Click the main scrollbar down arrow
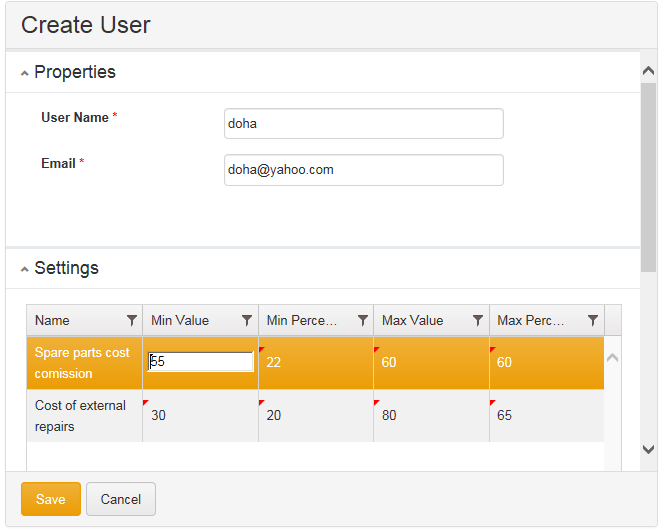 pyautogui.click(x=649, y=449)
